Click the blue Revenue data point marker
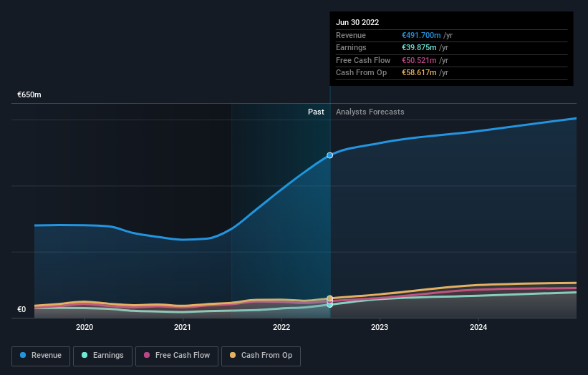Image resolution: width=588 pixels, height=375 pixels. coord(329,155)
